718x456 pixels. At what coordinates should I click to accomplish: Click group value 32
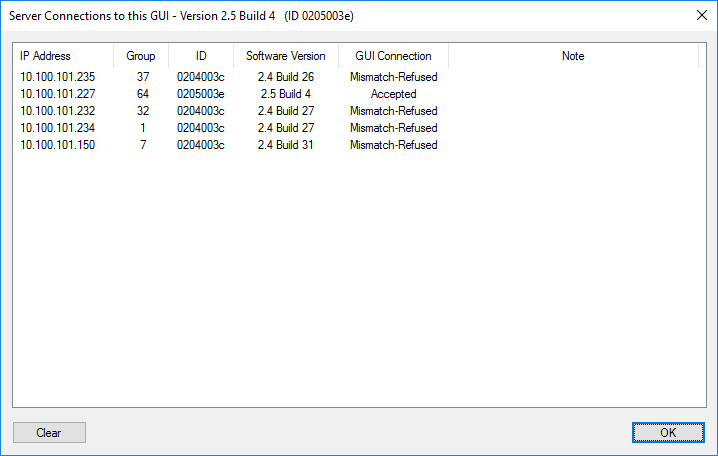coord(143,111)
